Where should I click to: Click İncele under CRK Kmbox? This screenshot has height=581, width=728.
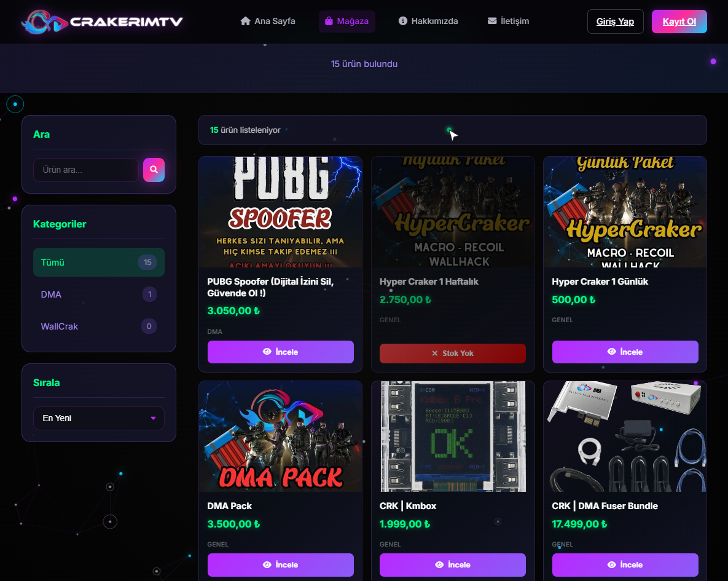(453, 565)
